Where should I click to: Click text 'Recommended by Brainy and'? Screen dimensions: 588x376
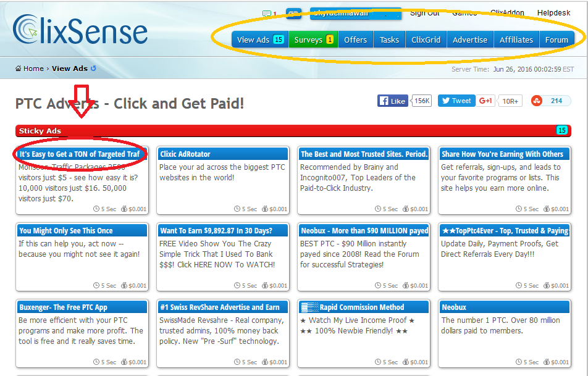349,167
